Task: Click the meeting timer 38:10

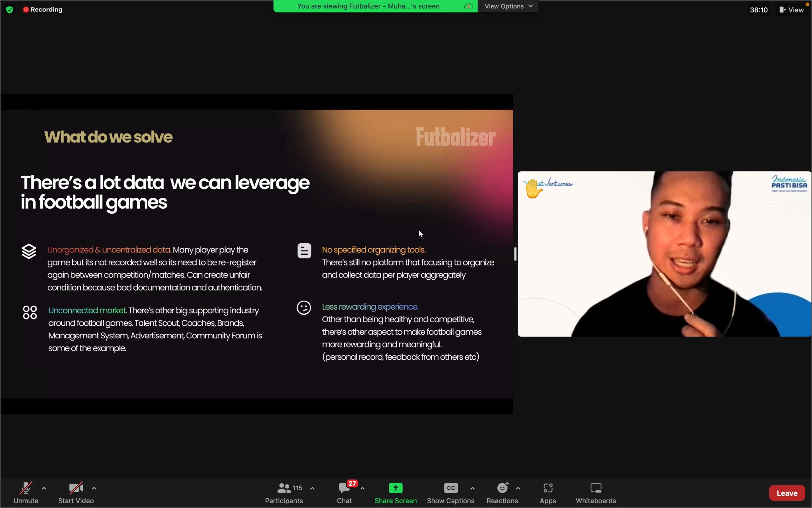Action: click(759, 10)
